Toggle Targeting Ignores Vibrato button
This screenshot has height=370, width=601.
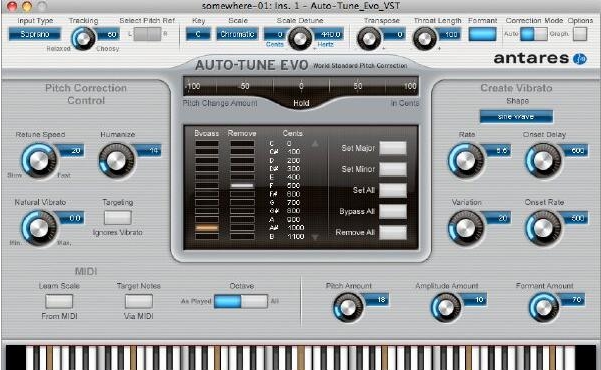coord(118,218)
